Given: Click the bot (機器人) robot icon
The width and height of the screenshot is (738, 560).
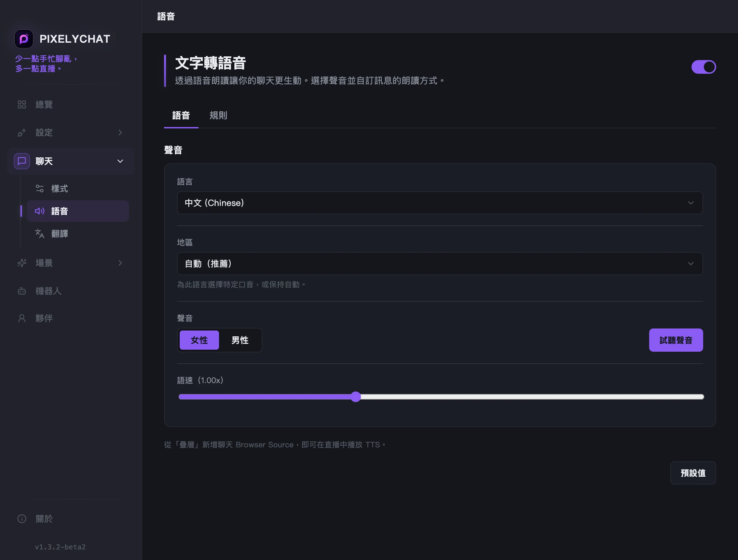Looking at the screenshot, I should coord(22,291).
